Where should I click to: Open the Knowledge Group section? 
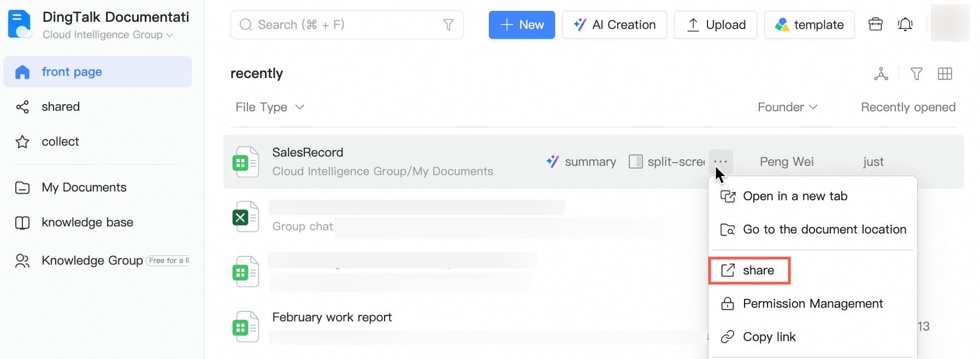coord(92,261)
